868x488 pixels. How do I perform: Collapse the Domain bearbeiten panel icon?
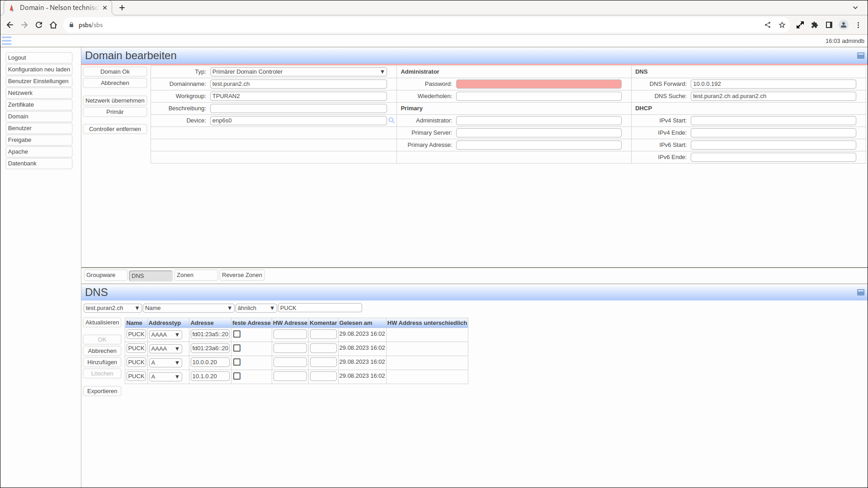[x=860, y=56]
